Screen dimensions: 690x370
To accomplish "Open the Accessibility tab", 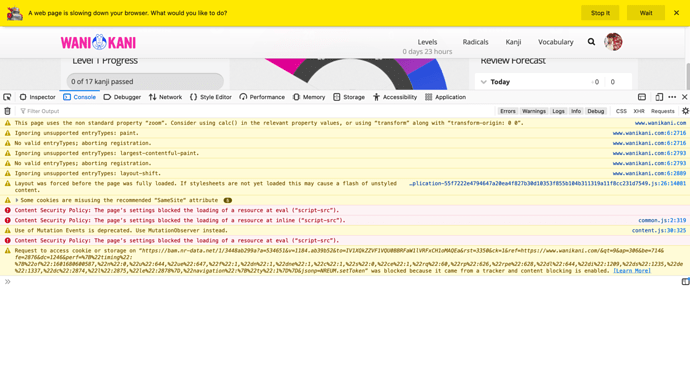I will 395,97.
